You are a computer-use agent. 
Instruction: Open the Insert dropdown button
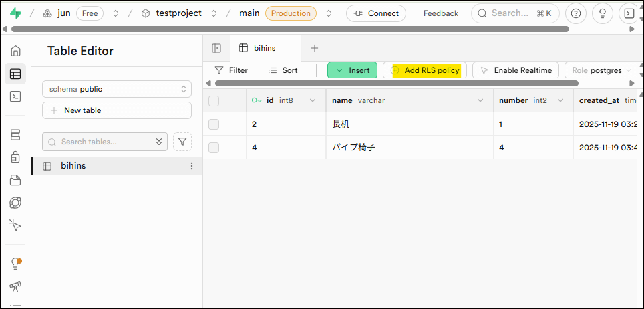pos(352,70)
